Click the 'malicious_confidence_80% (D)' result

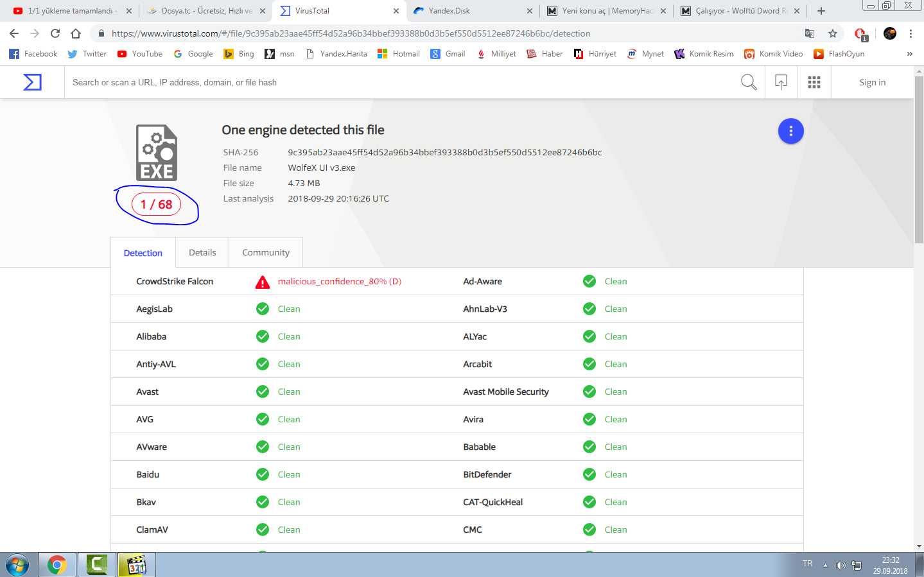340,281
